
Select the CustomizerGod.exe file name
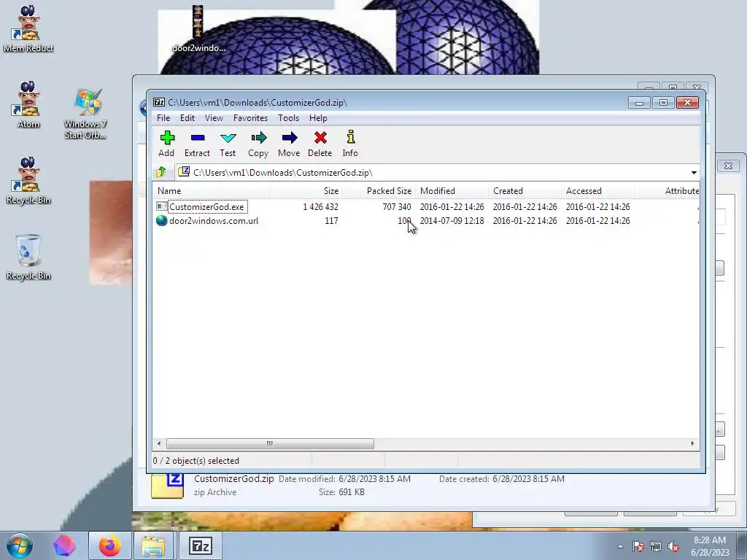(x=206, y=206)
